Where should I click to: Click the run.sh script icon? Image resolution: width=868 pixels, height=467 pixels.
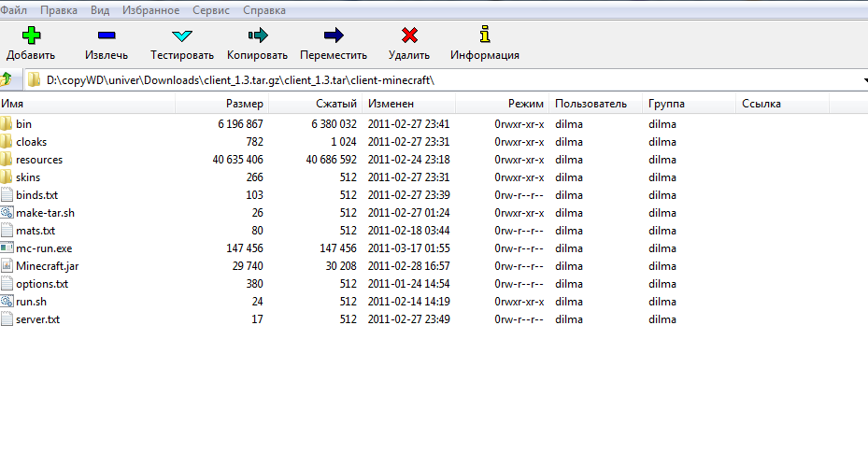(x=7, y=301)
